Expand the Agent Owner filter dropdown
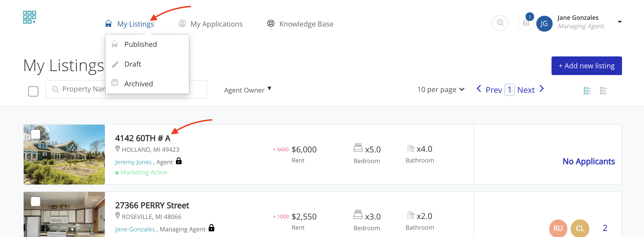644x237 pixels. coord(248,90)
